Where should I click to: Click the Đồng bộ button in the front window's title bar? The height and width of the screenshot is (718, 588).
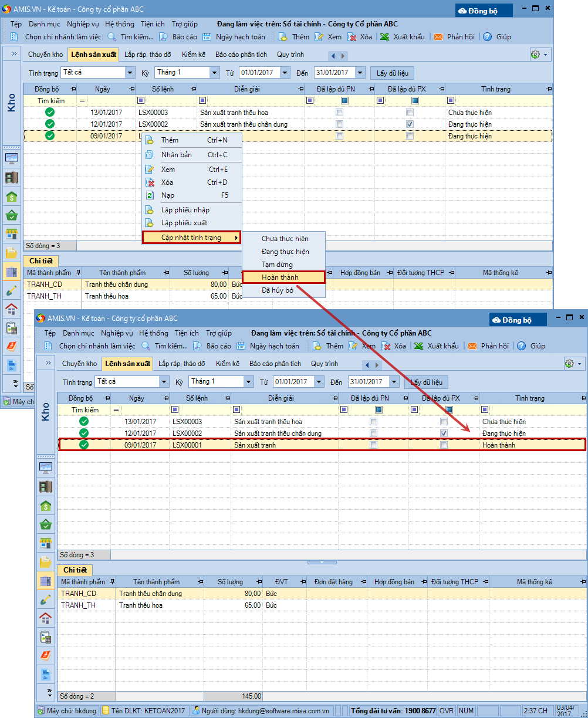point(518,320)
